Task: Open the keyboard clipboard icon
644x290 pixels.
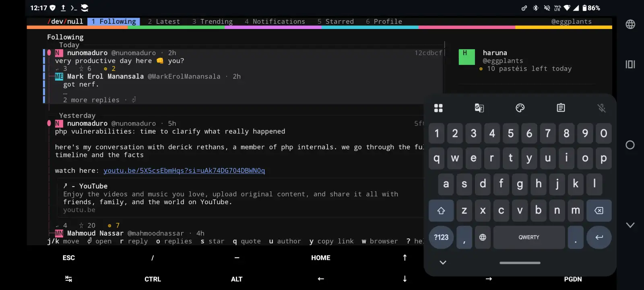Action: tap(561, 108)
